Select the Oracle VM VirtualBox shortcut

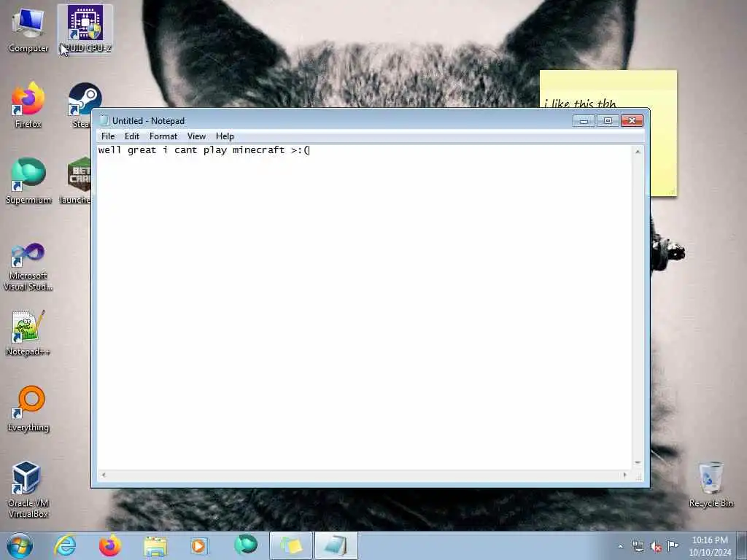[28, 489]
